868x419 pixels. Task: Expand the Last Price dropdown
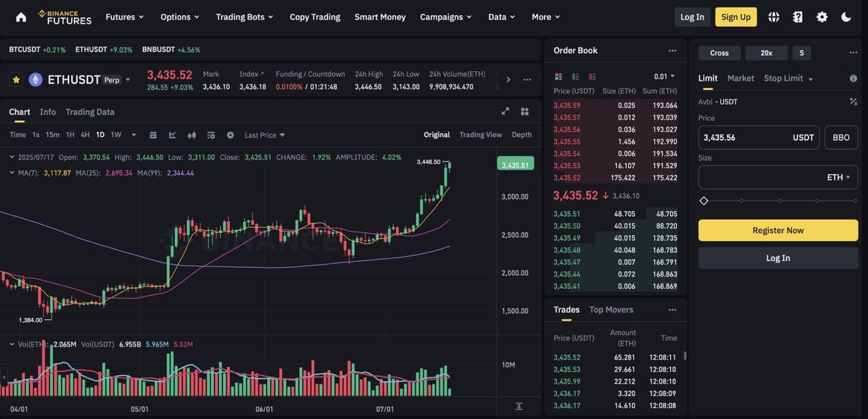(x=264, y=135)
